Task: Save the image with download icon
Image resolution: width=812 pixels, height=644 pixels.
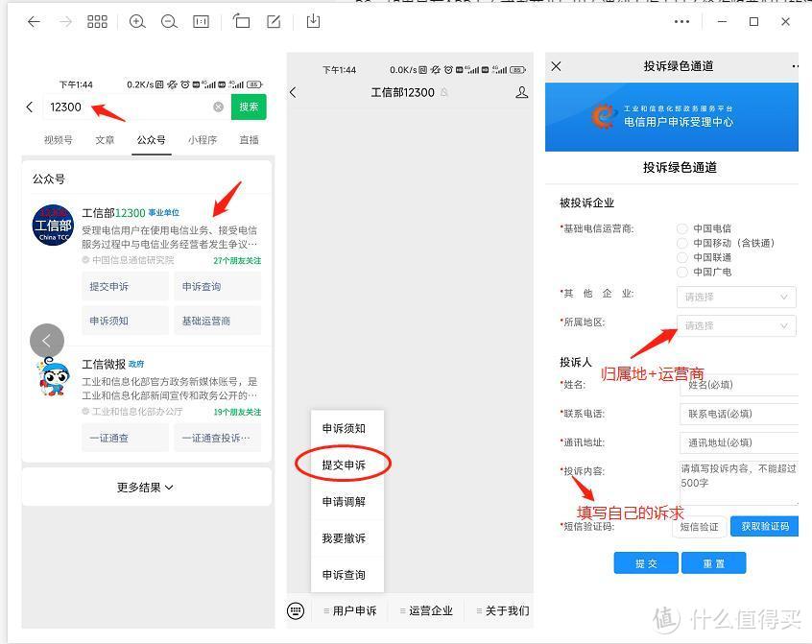Action: click(313, 21)
